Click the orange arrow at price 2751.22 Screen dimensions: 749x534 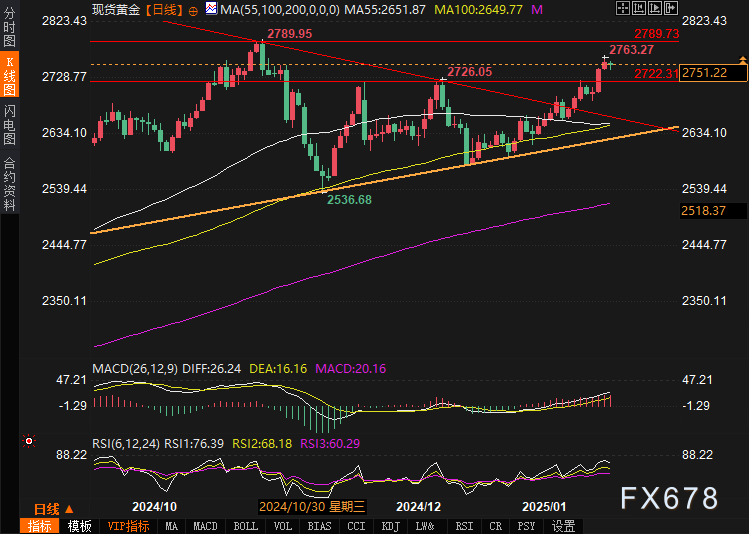click(x=742, y=62)
